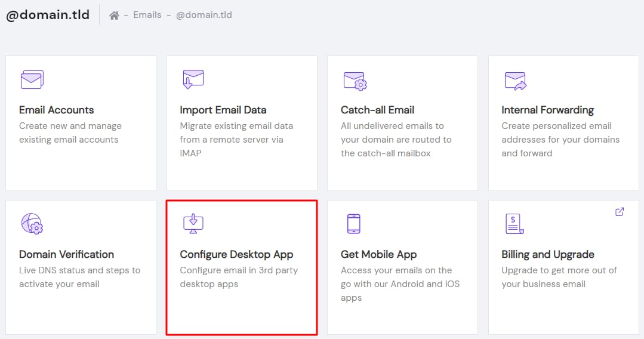Click the external link icon on Billing card

[619, 212]
